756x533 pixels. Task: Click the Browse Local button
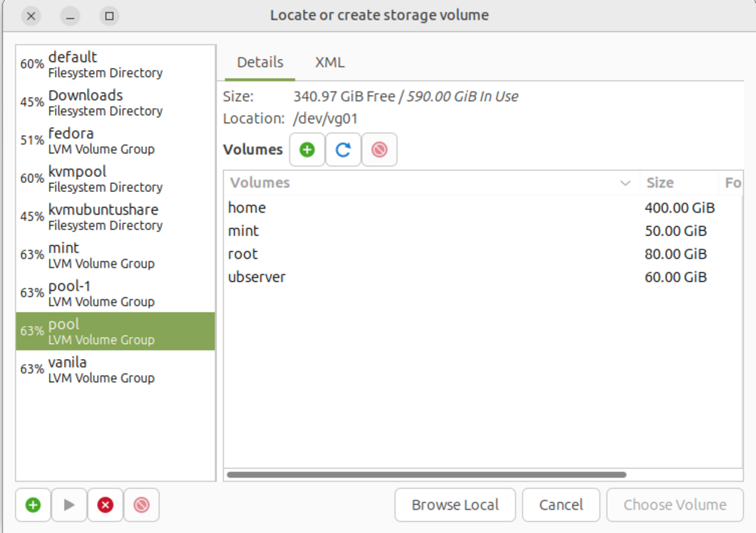(455, 505)
